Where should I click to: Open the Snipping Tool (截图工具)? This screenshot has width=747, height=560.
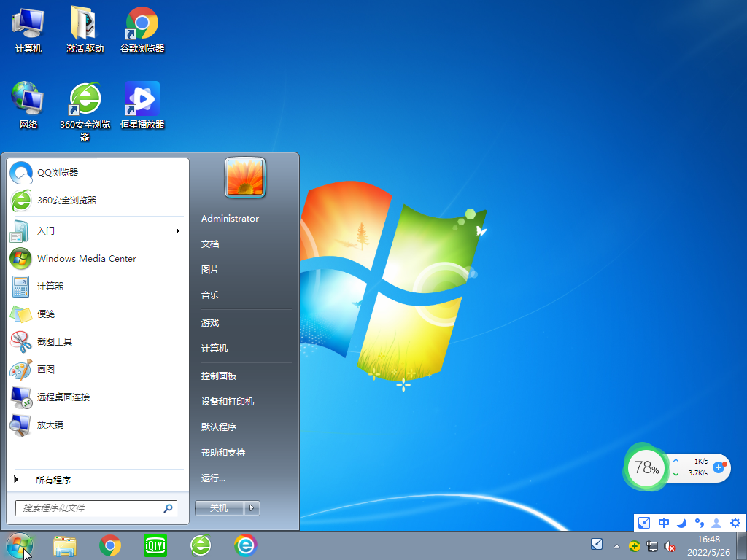coord(56,341)
